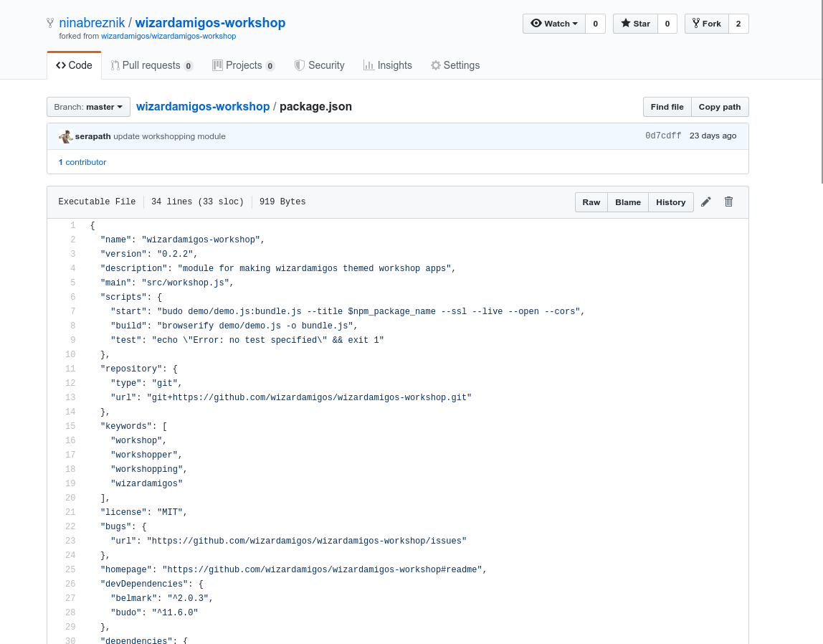Open the Projects tab
Screen dimensions: 823x644
tap(244, 65)
